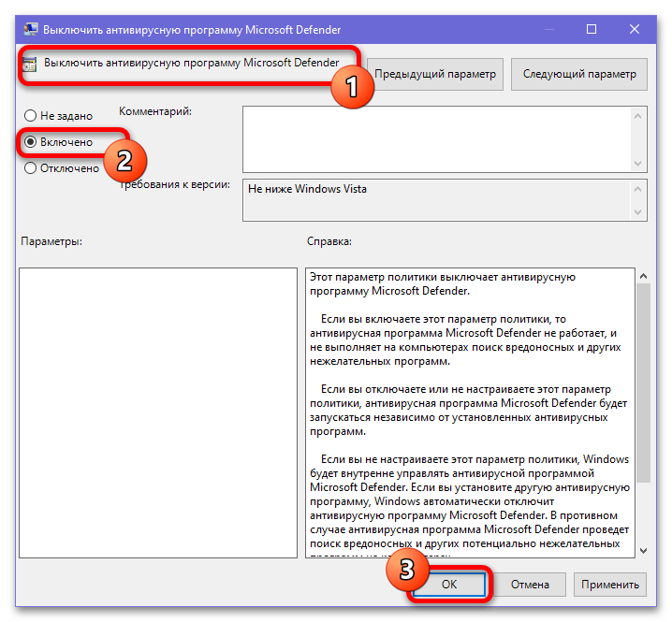Click 'Если вы не настраиваете этот параметр' paragraph
672x622 pixels.
click(470, 505)
